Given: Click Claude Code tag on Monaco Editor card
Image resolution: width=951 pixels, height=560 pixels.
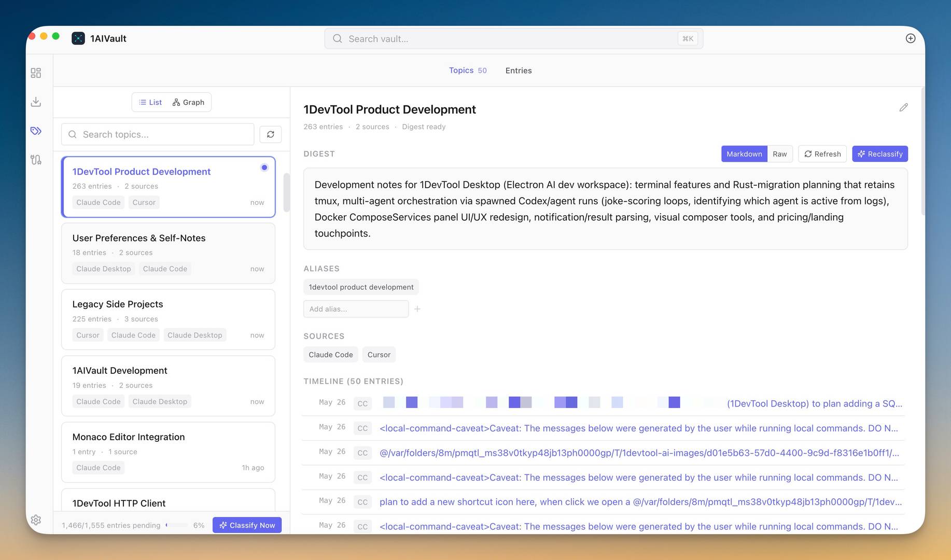Looking at the screenshot, I should pos(99,468).
